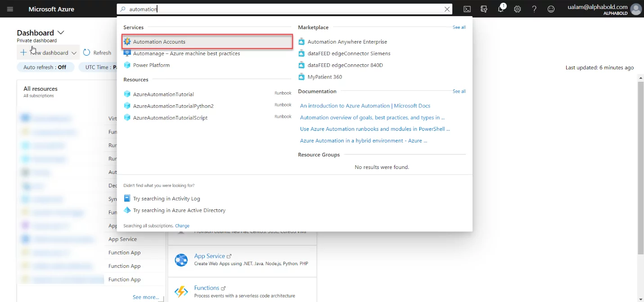Open 'An introduction to Azure Automation' doc
This screenshot has height=302, width=644.
click(365, 106)
